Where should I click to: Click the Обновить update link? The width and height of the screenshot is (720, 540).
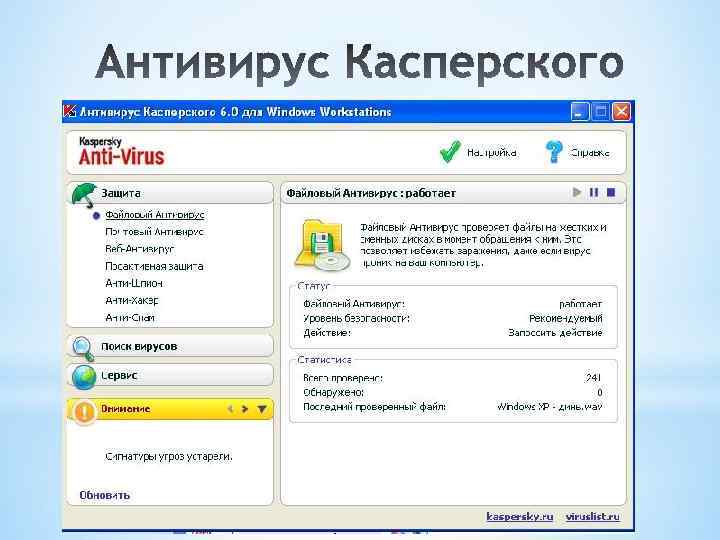(x=105, y=495)
